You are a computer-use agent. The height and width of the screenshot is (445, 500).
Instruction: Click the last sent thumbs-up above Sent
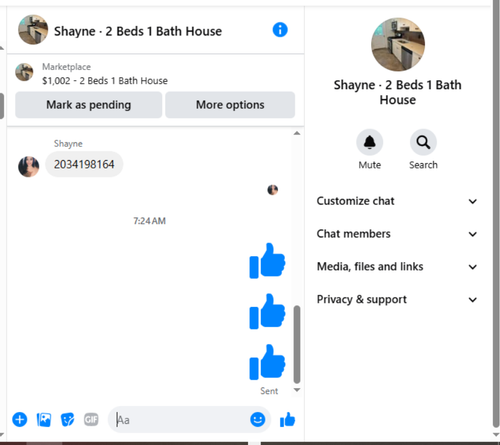pyautogui.click(x=267, y=362)
